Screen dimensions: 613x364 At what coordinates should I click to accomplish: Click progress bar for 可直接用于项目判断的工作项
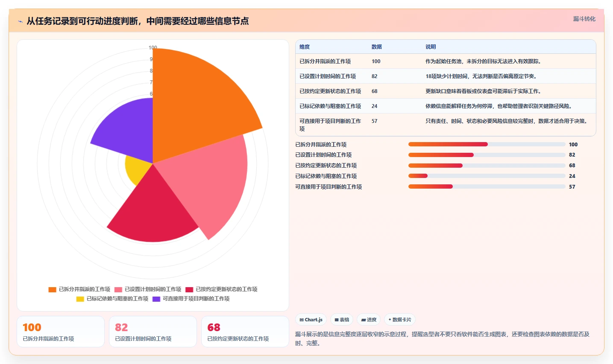tap(487, 186)
